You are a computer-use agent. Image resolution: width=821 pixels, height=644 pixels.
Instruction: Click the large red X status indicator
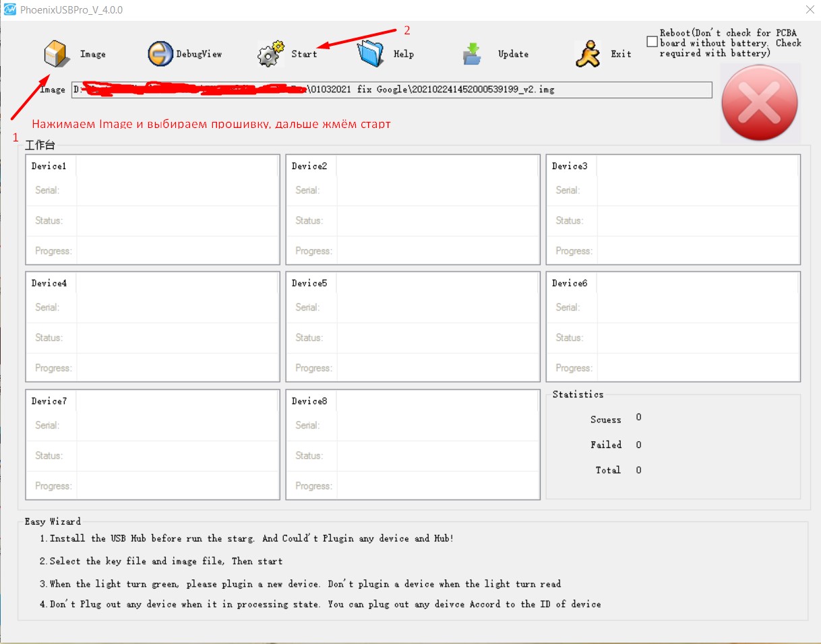click(760, 103)
